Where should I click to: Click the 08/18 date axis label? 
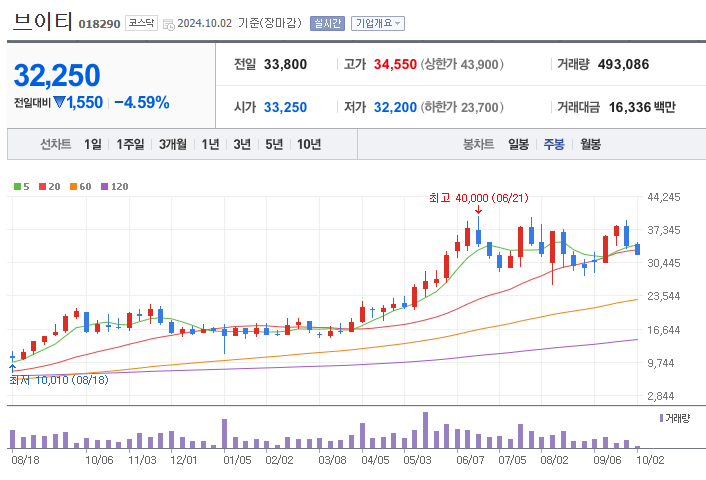25,460
